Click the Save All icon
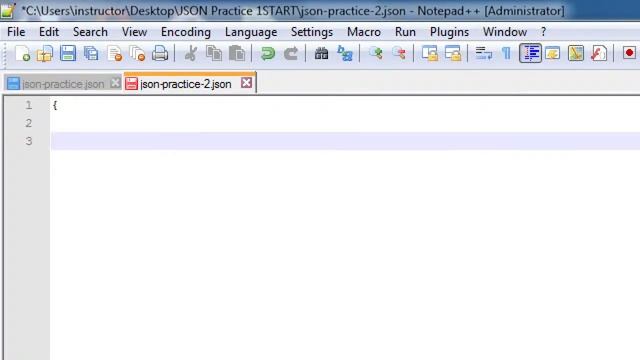This screenshot has width=640, height=360. click(x=91, y=53)
